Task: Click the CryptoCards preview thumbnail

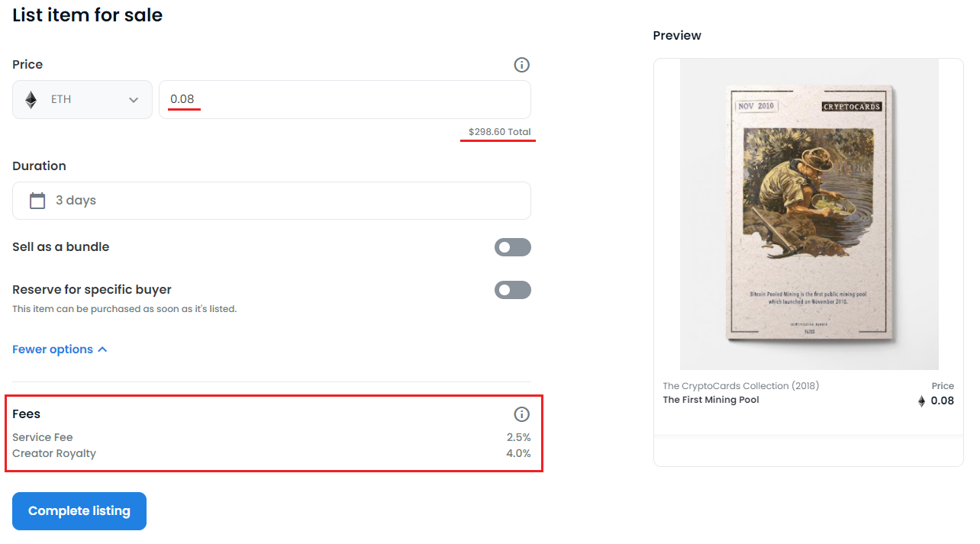Action: tap(808, 213)
